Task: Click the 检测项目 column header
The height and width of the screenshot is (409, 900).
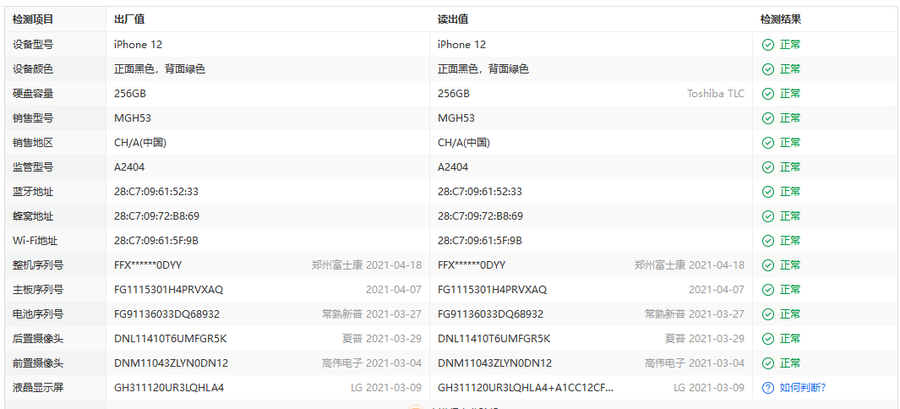Action: [33, 20]
